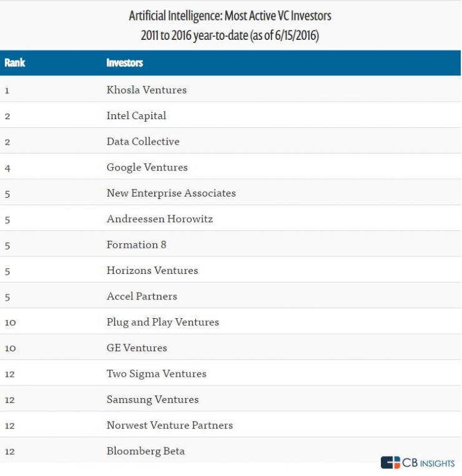Open New Enterprise Associates entry

(x=171, y=193)
